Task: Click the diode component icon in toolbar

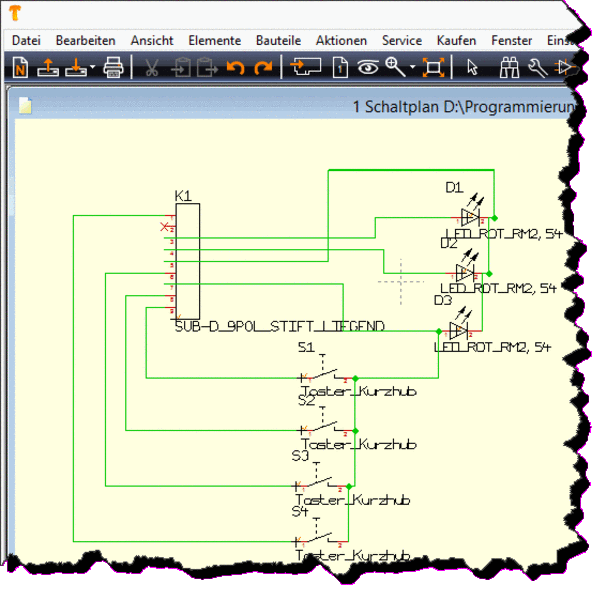Action: [564, 68]
